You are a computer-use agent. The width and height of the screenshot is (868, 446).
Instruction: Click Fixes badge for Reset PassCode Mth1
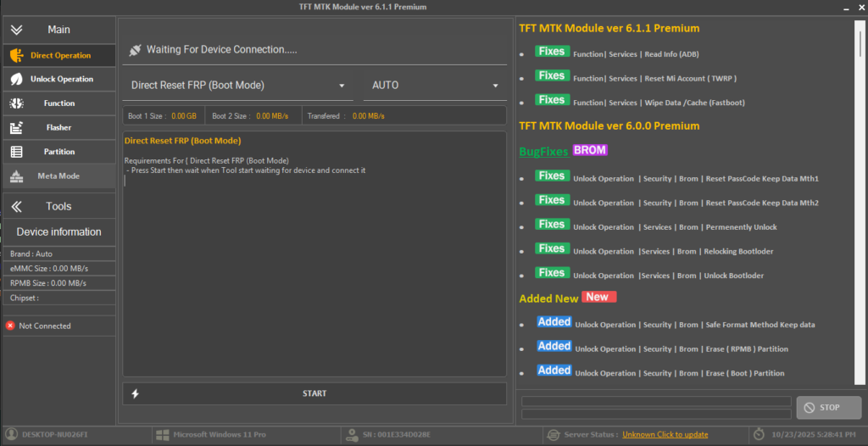click(x=552, y=176)
